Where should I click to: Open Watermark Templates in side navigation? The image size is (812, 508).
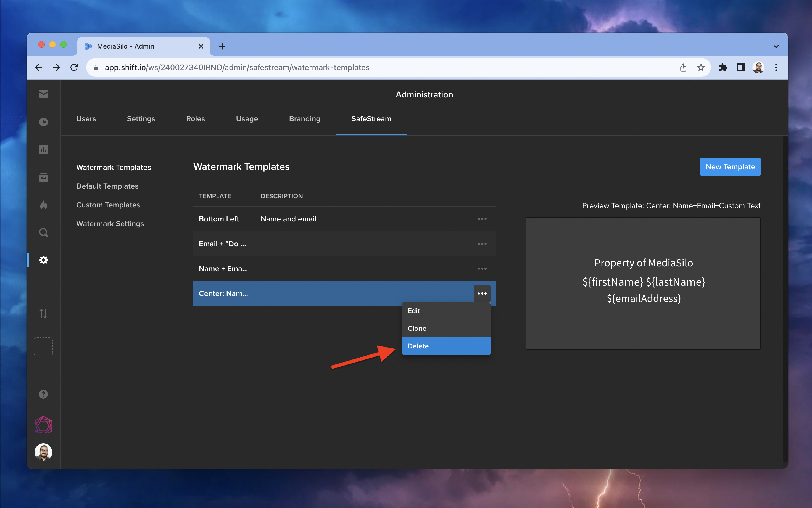114,167
